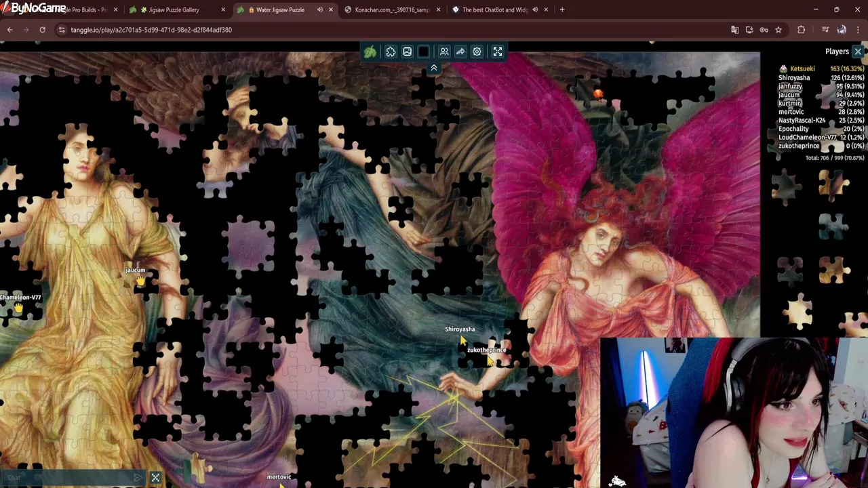This screenshot has height=488, width=868.
Task: Open the Chrome three-dot menu
Action: [858, 30]
